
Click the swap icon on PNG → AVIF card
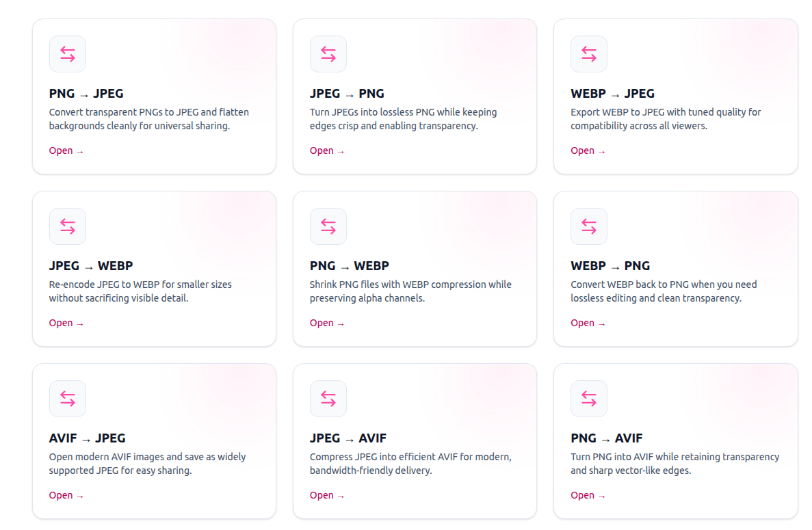click(588, 398)
